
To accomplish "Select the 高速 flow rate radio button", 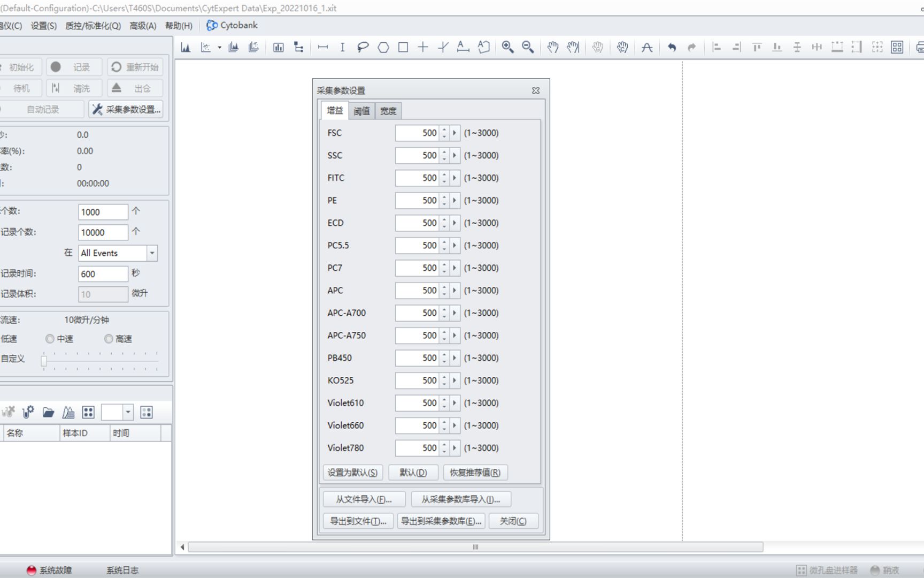I will [109, 338].
